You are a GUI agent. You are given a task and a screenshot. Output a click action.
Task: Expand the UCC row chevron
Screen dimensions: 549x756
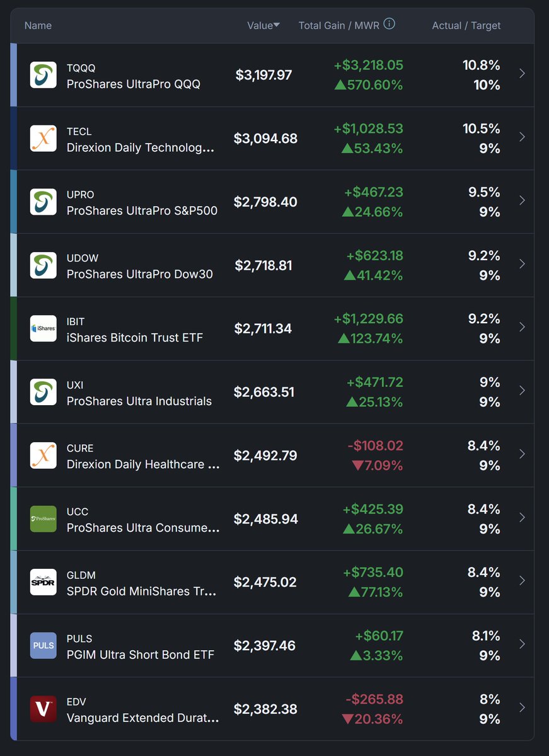522,517
